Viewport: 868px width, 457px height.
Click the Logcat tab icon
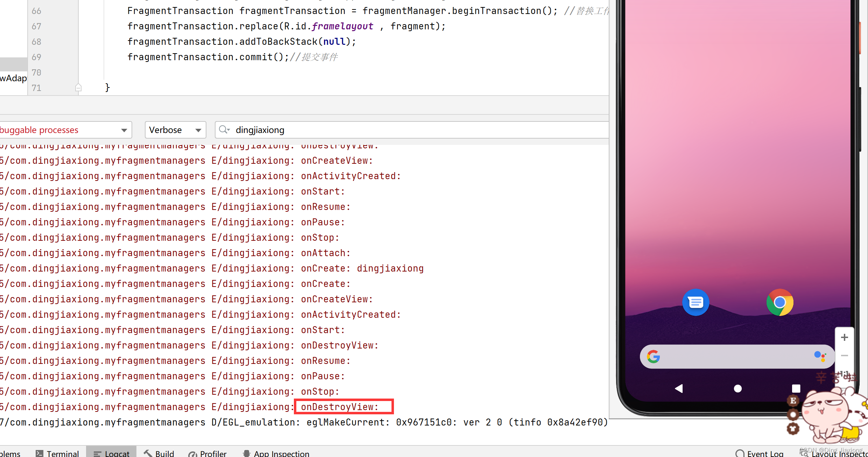coord(97,454)
